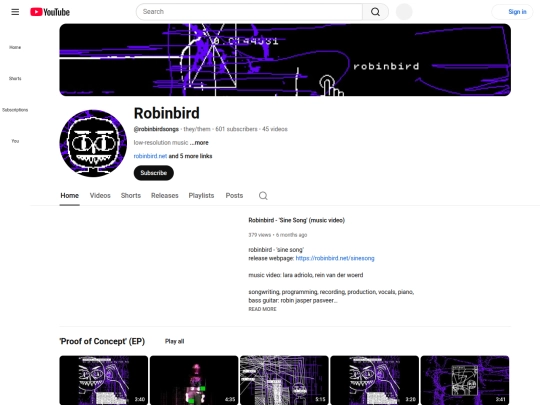The height and width of the screenshot is (405, 540).
Task: Go to YouTube home via logo
Action: coord(50,12)
